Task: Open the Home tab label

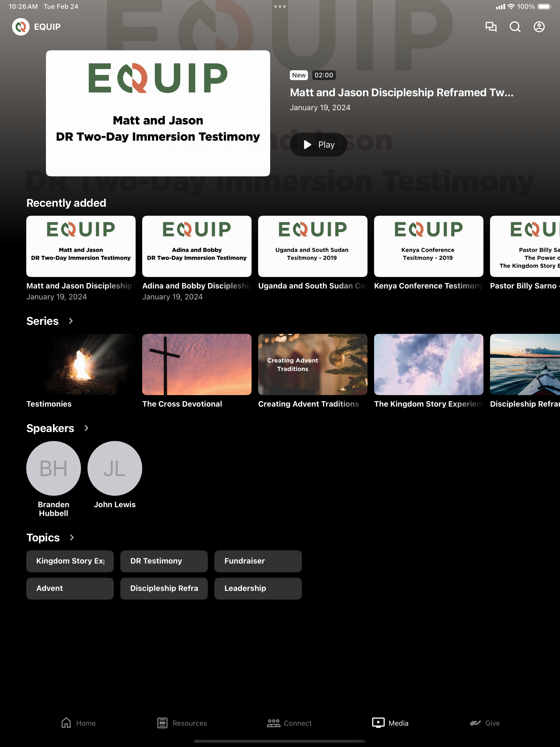Action: (x=86, y=723)
